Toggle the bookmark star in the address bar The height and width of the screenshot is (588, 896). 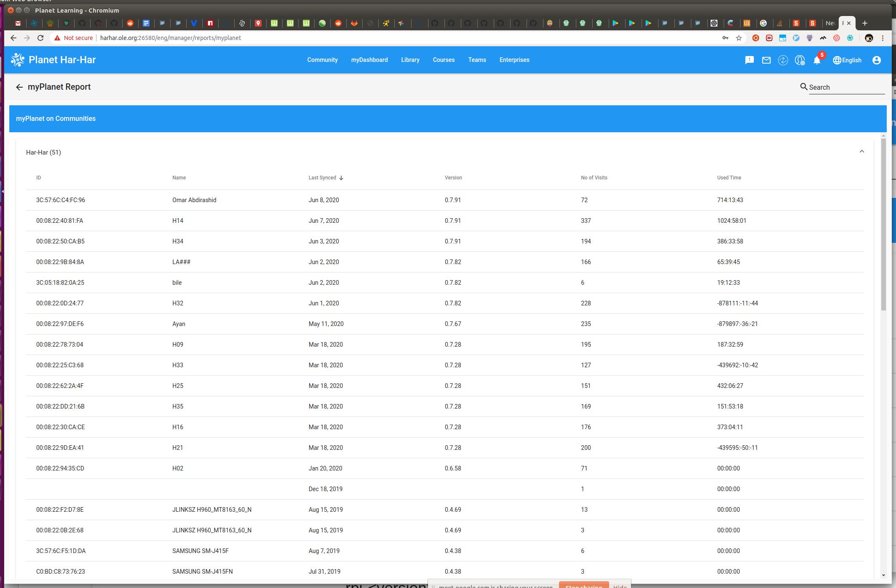[739, 38]
